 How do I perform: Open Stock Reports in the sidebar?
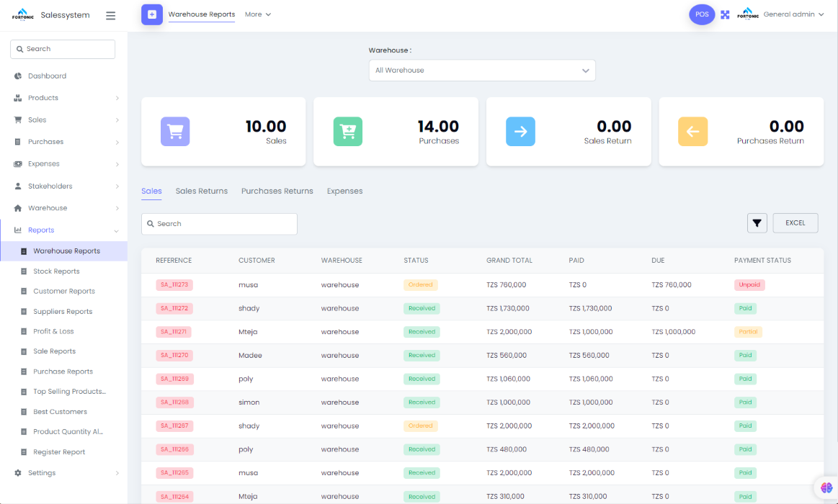click(x=56, y=271)
